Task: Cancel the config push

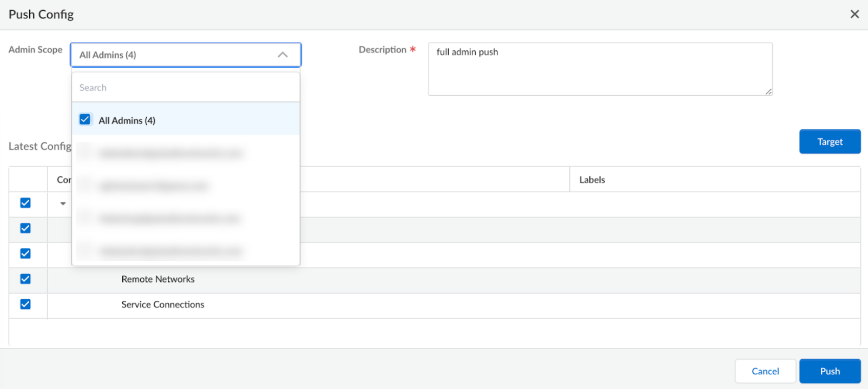Action: tap(765, 371)
